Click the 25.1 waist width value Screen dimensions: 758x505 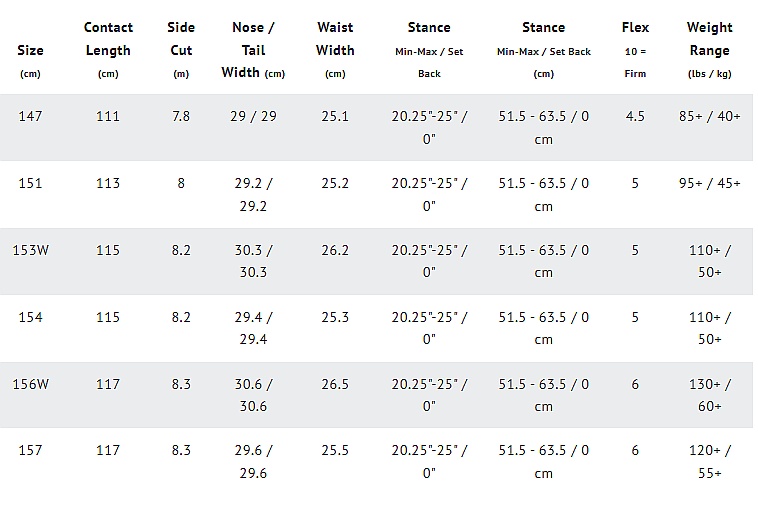coord(335,117)
